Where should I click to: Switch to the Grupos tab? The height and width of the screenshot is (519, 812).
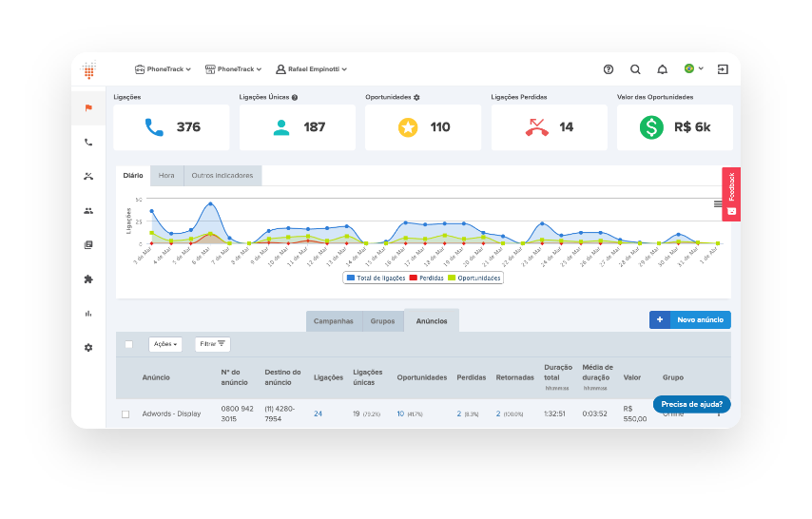click(382, 321)
